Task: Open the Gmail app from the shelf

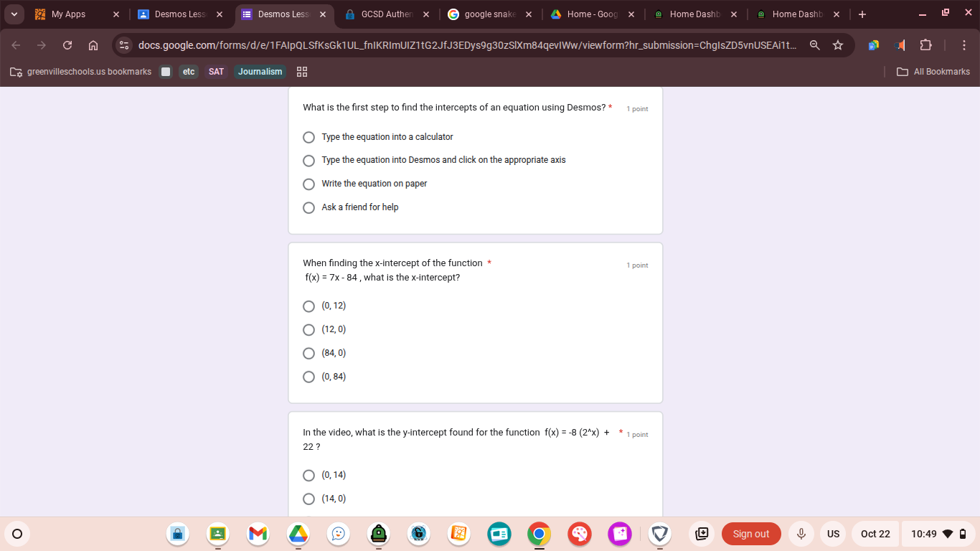Action: click(x=258, y=534)
